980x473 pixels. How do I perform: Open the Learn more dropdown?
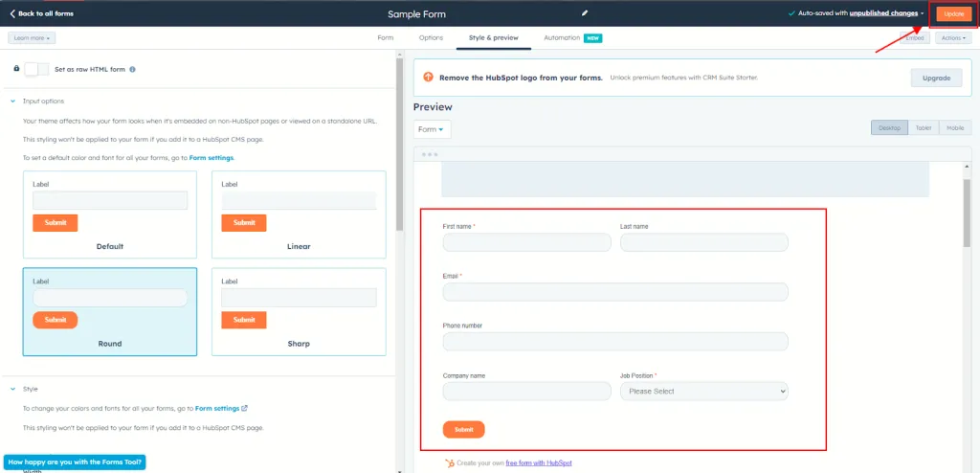pos(32,38)
